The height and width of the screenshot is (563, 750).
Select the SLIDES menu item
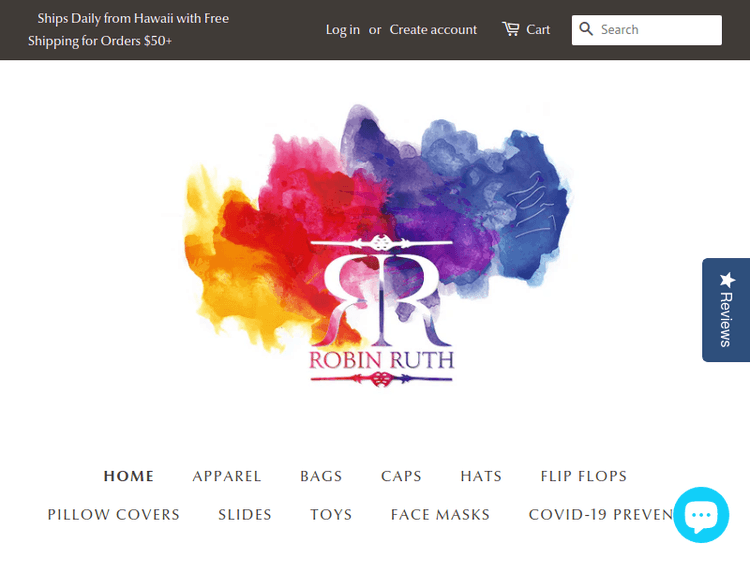[245, 515]
